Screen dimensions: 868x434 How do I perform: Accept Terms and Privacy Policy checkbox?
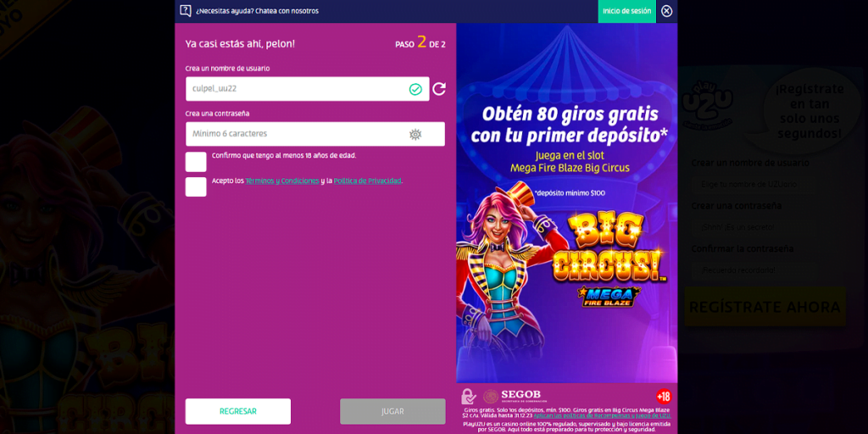tap(196, 186)
